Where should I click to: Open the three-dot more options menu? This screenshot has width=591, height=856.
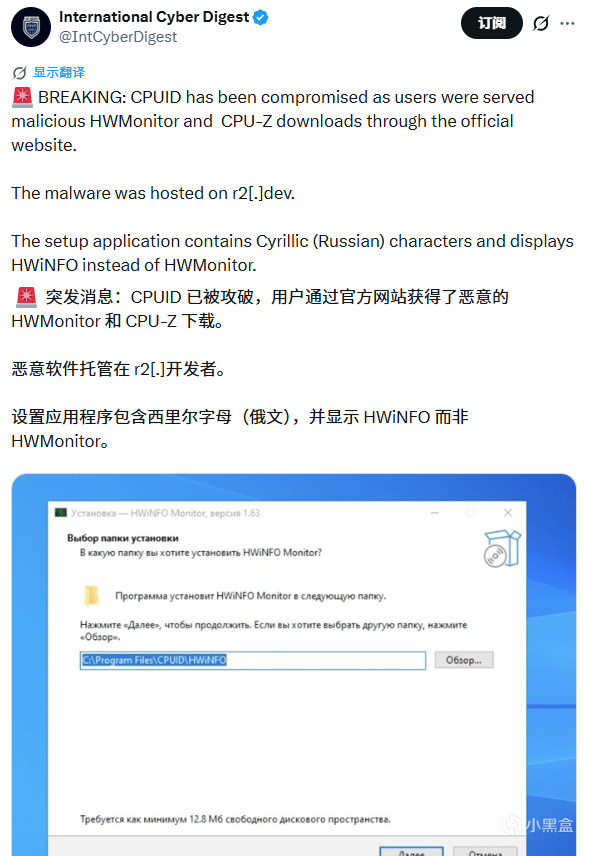(568, 23)
